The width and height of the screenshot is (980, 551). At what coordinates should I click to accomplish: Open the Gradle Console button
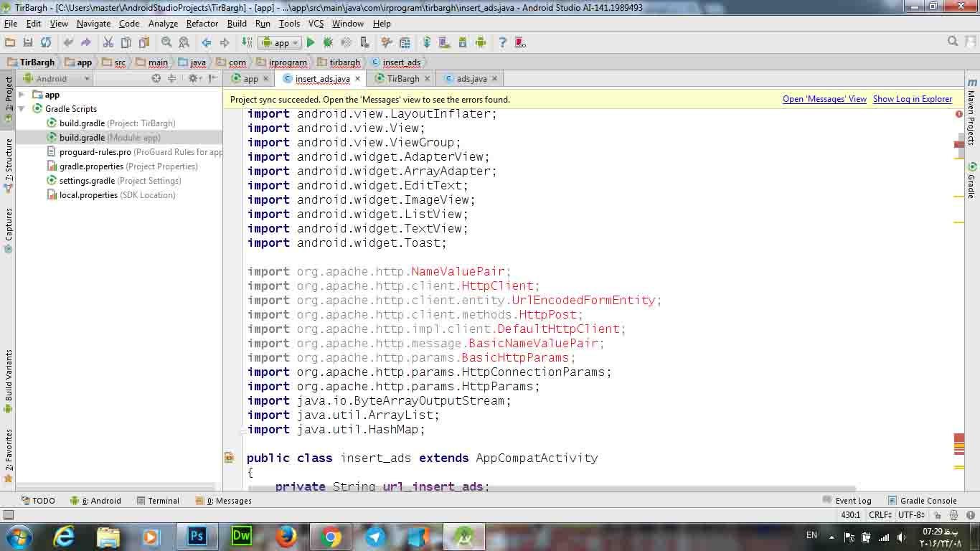click(922, 501)
